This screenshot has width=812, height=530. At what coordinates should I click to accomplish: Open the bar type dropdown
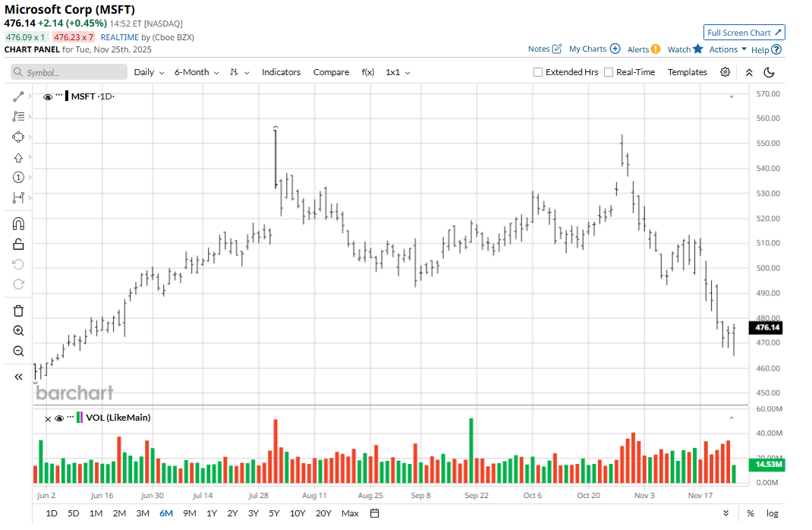pos(239,73)
